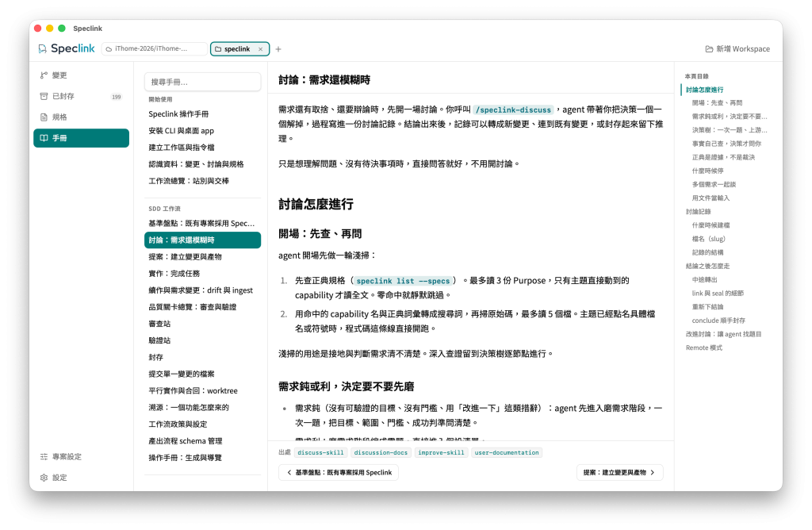Focus the 搜尋手冊 search field
Screen dimensions: 812x530
202,82
